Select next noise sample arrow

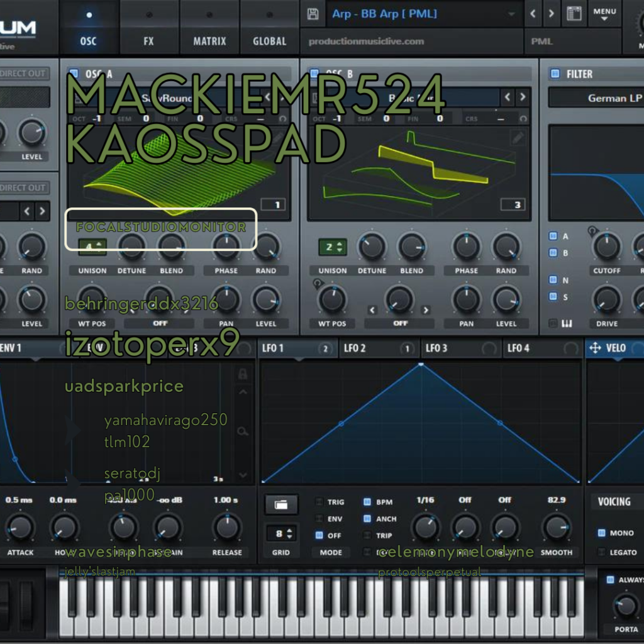coord(42,211)
